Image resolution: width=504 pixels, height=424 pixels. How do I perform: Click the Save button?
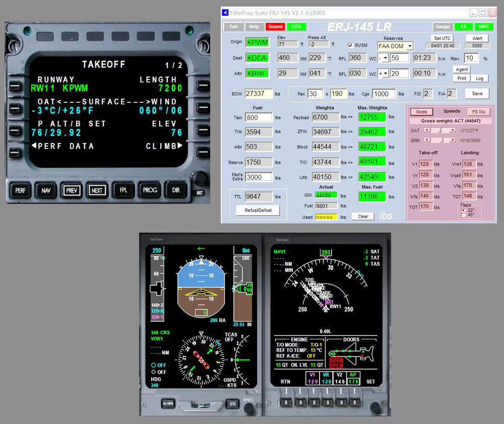[477, 94]
